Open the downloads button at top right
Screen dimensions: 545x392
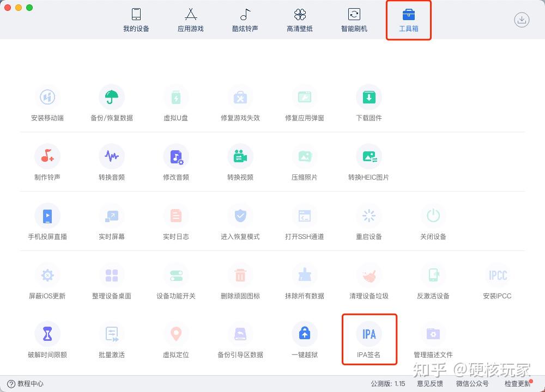[x=522, y=20]
